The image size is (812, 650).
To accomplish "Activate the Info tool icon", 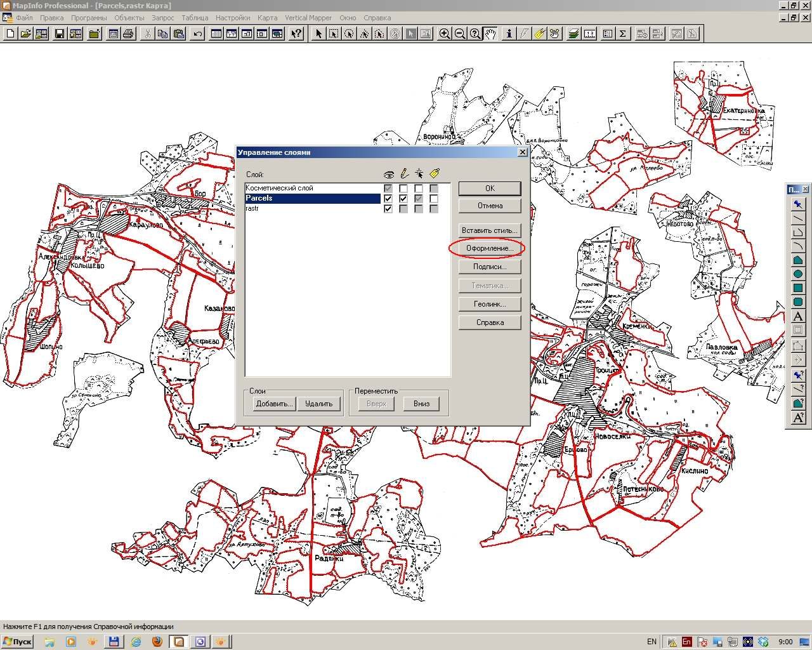I will [x=508, y=34].
